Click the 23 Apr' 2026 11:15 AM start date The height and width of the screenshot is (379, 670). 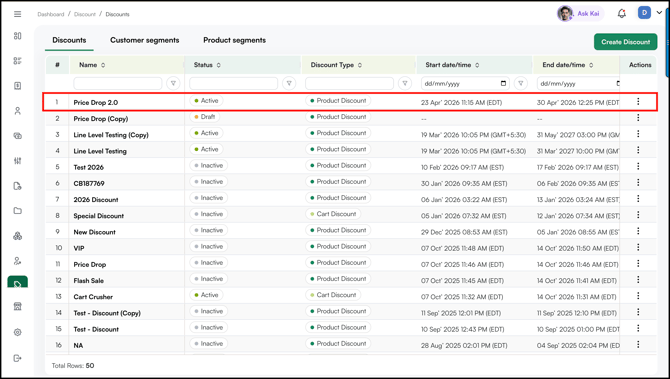[x=461, y=103]
